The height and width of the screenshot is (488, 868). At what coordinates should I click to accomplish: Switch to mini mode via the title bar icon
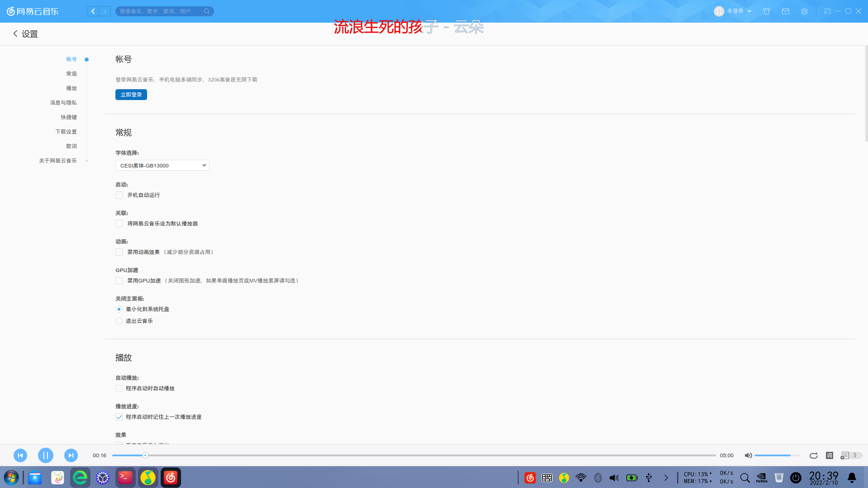(x=827, y=11)
